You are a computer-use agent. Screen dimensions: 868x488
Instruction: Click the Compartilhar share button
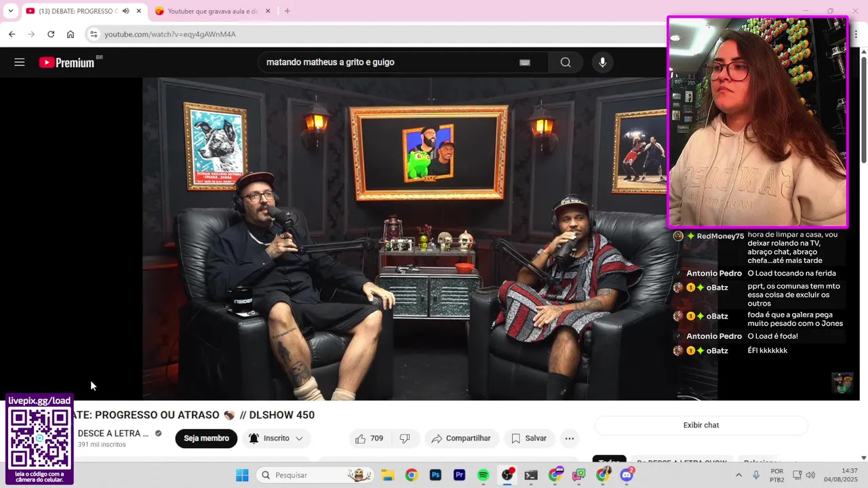click(461, 439)
